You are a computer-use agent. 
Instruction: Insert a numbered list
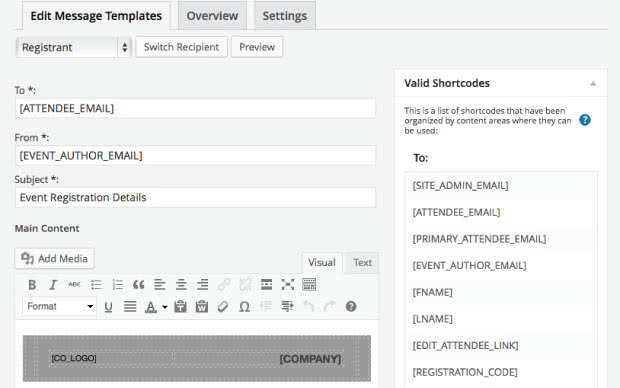117,285
